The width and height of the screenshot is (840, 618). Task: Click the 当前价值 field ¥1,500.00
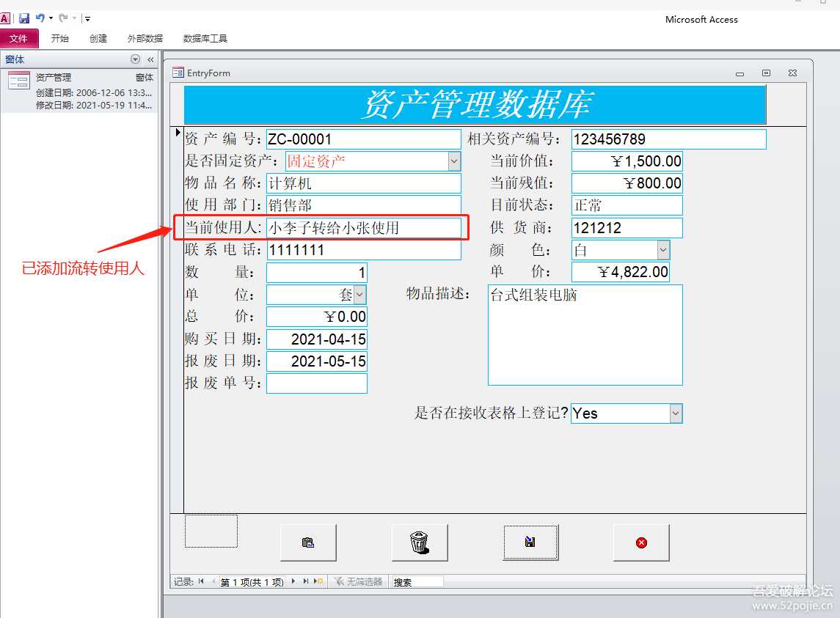coord(627,161)
